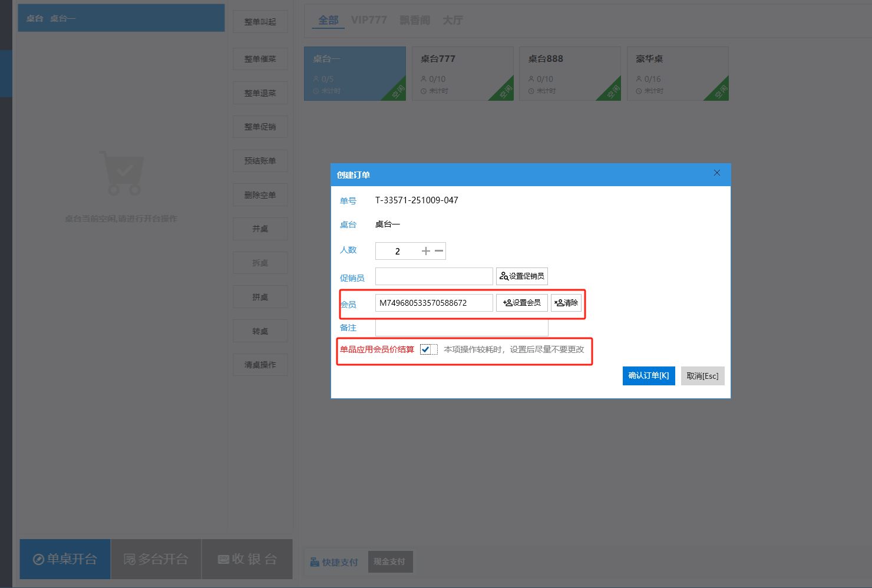Click the 会员 number input field

[x=434, y=303]
